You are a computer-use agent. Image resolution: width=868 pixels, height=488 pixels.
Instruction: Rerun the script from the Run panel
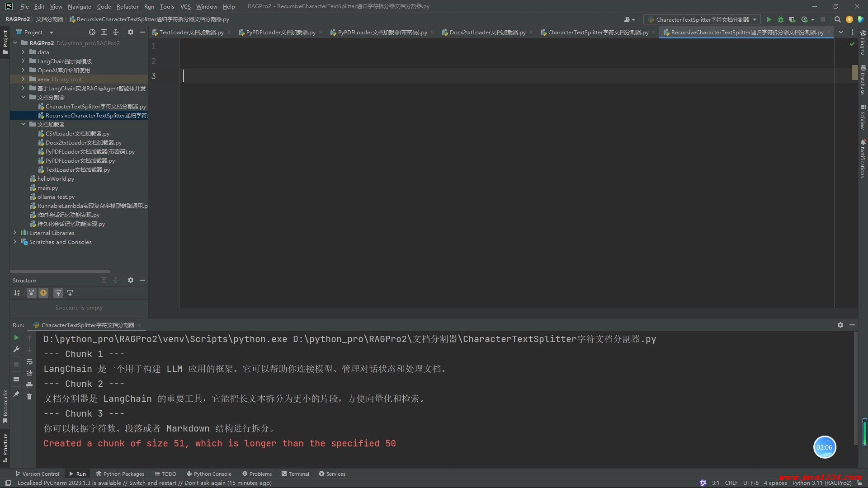point(16,338)
